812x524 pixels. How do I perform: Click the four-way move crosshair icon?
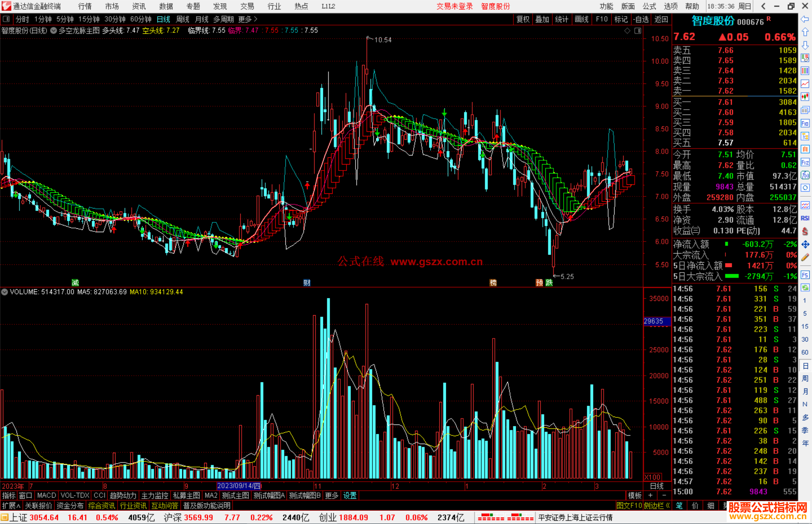[805, 245]
